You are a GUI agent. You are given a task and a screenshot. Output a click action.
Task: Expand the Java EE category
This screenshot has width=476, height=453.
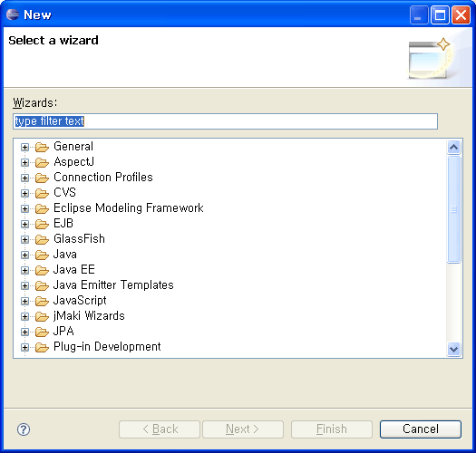(x=24, y=270)
